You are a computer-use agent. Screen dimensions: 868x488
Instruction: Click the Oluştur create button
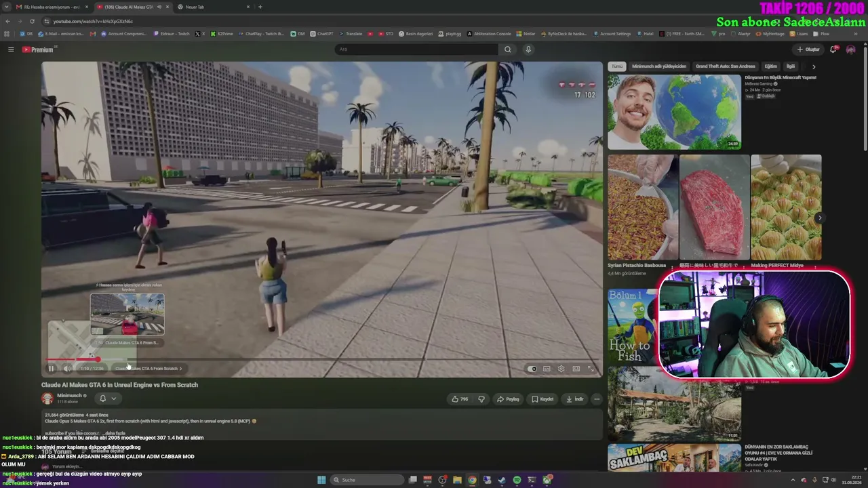(809, 49)
